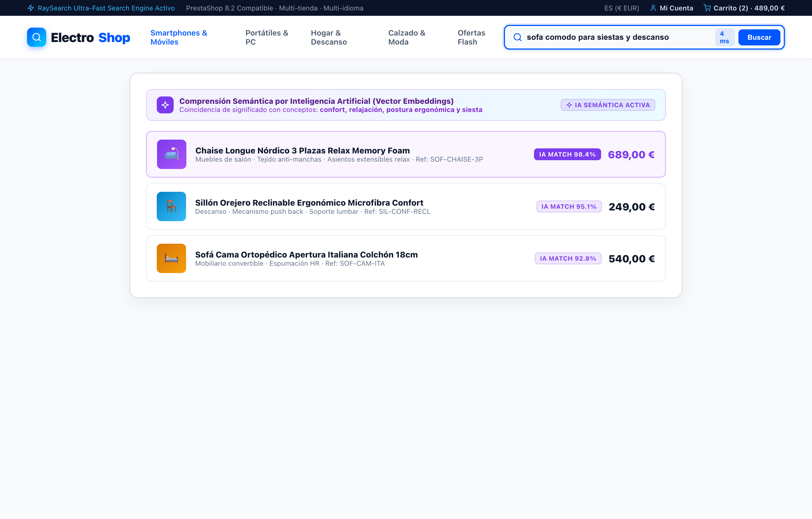The width and height of the screenshot is (812, 519).
Task: Click the IA MATCH 98.4% badge
Action: pos(567,154)
